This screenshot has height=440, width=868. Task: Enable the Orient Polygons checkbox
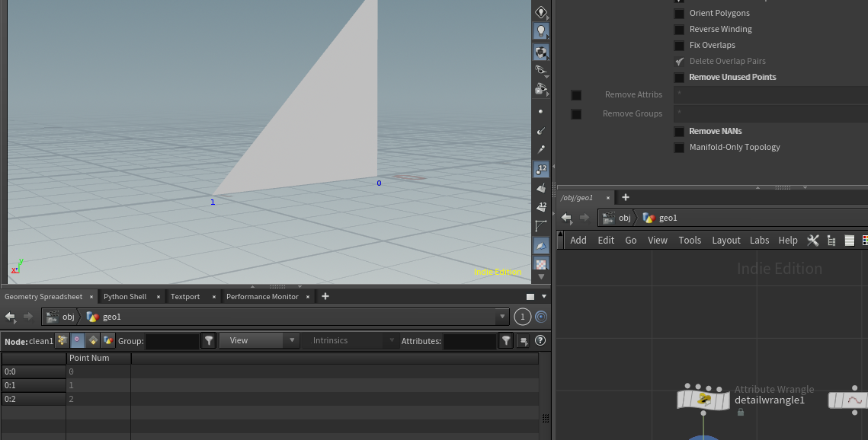click(x=679, y=13)
